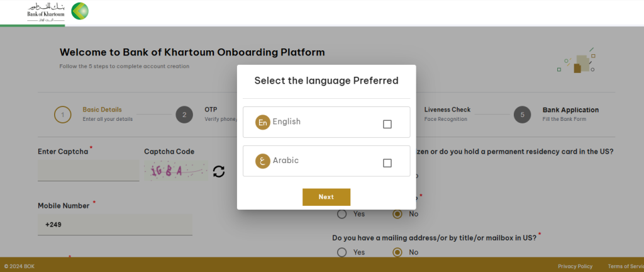Select Yes for US mailing address question
644x272 pixels.
(x=342, y=252)
